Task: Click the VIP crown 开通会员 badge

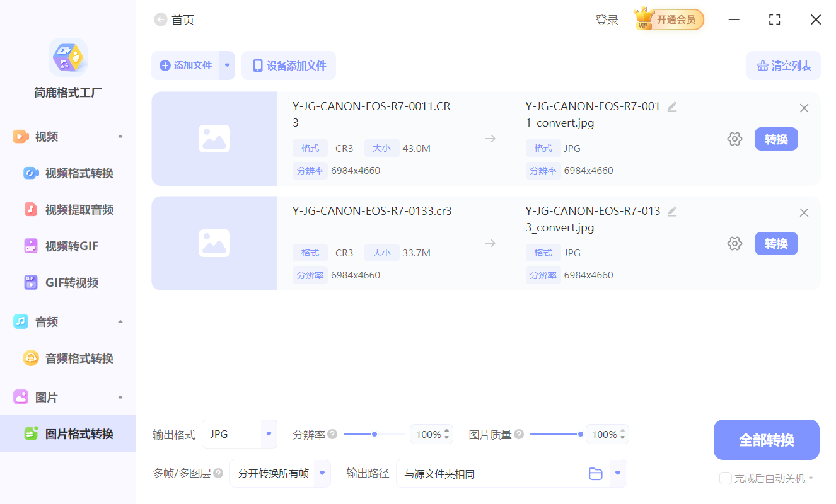Action: pyautogui.click(x=669, y=20)
